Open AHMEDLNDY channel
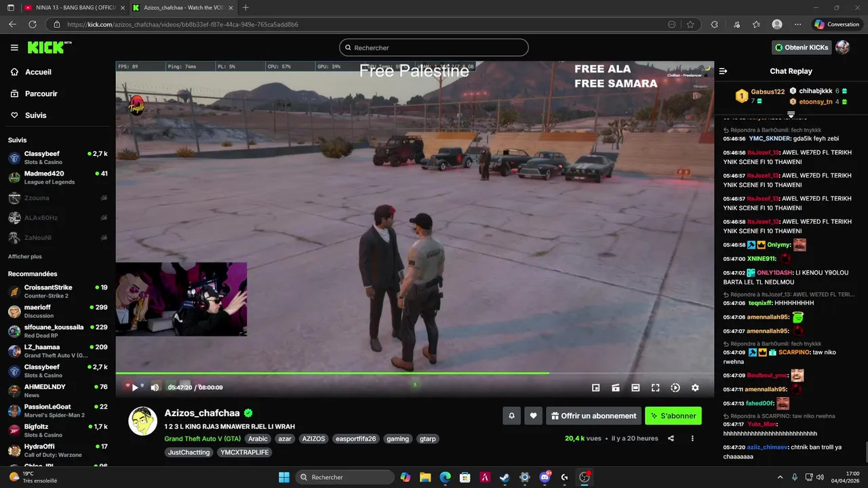This screenshot has width=868, height=488. (x=58, y=390)
